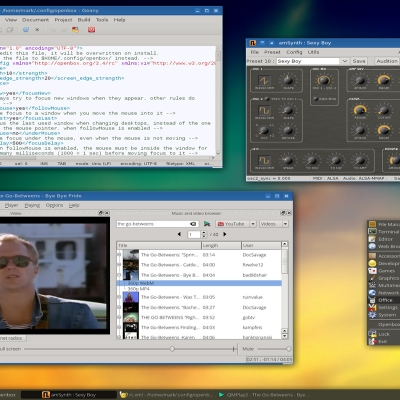This screenshot has width=400, height=400.
Task: Open the Graphics submenu in Openbox menu
Action: (384, 278)
